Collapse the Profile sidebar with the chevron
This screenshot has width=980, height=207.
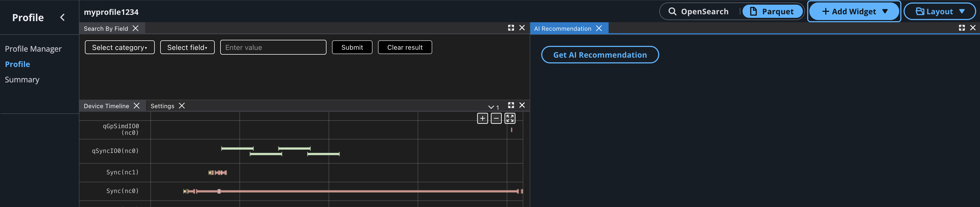(x=62, y=18)
